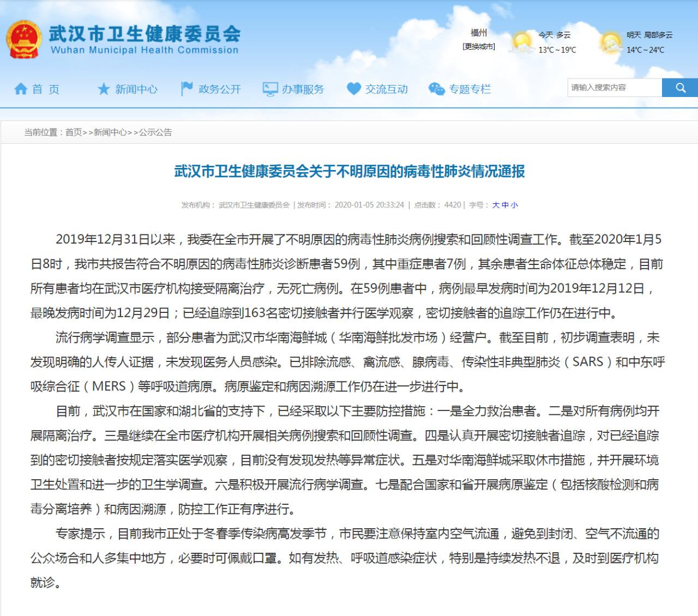Open the 专题专栏 menu item
This screenshot has width=698, height=616.
coord(470,89)
